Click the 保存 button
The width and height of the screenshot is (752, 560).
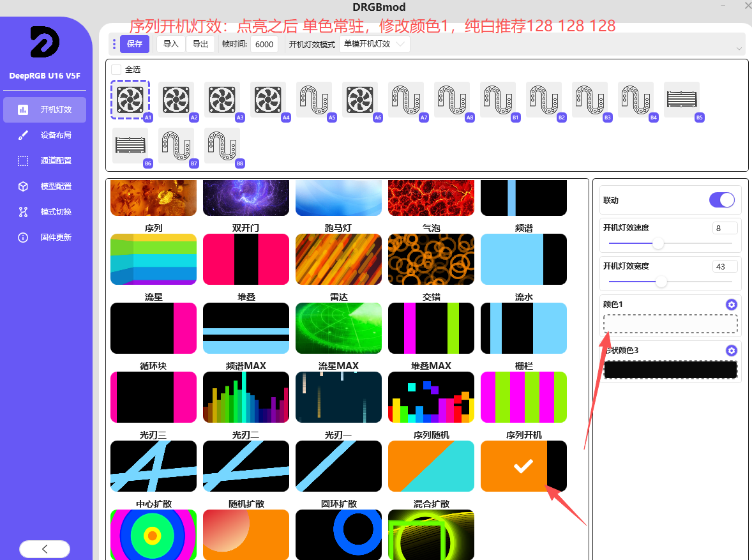(x=135, y=44)
